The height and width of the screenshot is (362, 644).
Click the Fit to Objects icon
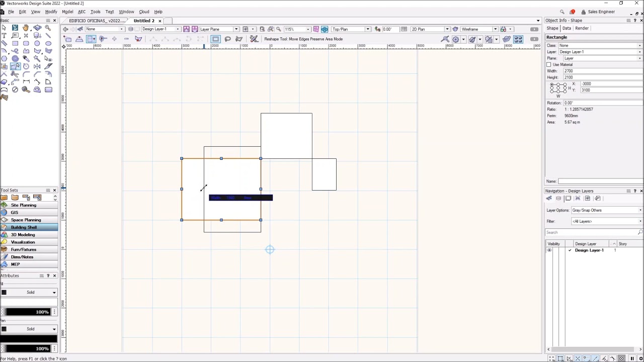(271, 29)
